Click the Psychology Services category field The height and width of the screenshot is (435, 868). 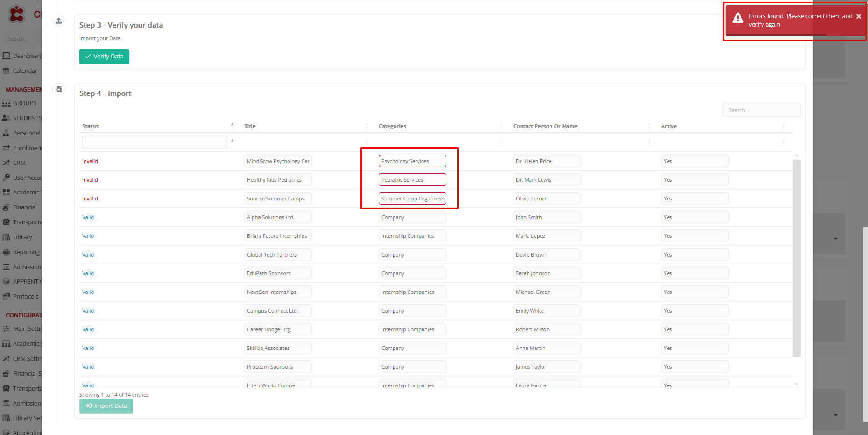pos(412,161)
